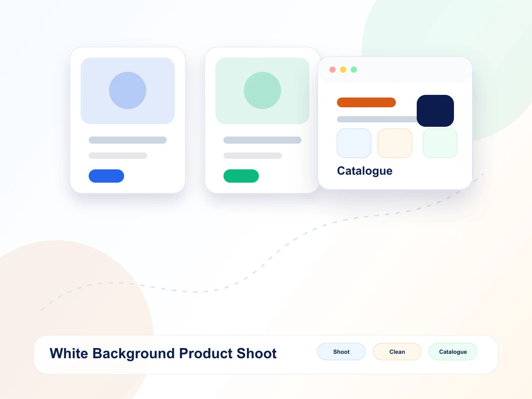532x399 pixels.
Task: Open the green circle image on the second card
Action: point(262,90)
